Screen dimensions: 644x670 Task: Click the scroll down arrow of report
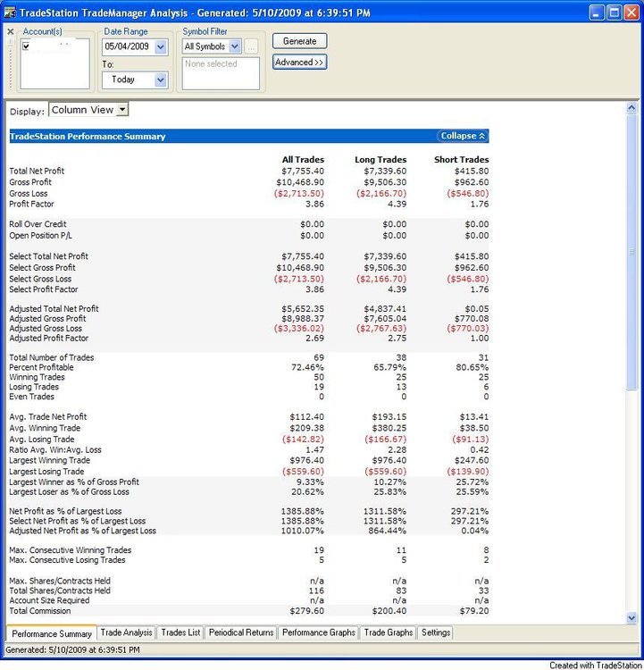tap(631, 617)
